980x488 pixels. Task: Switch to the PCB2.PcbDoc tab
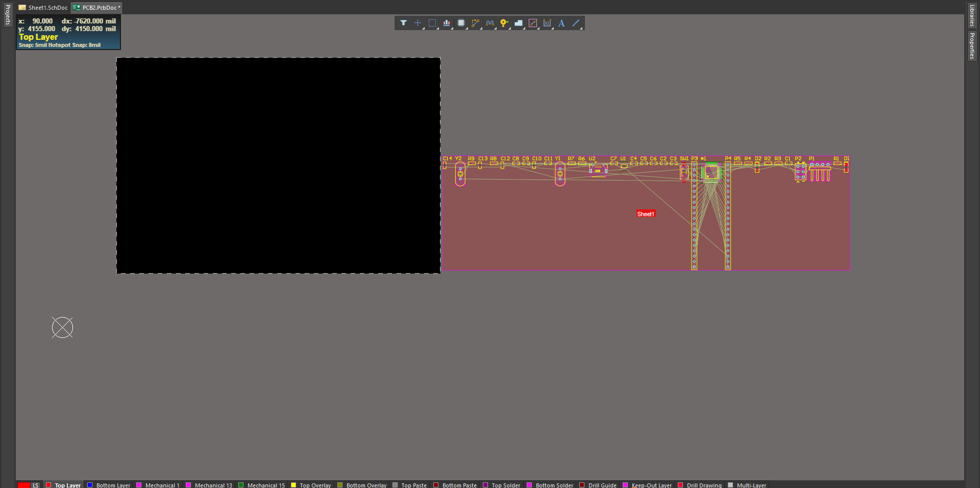[x=96, y=8]
